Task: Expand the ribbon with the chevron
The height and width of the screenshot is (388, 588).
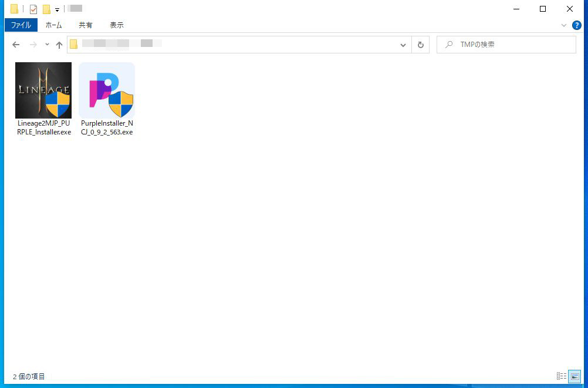Action: tap(563, 25)
